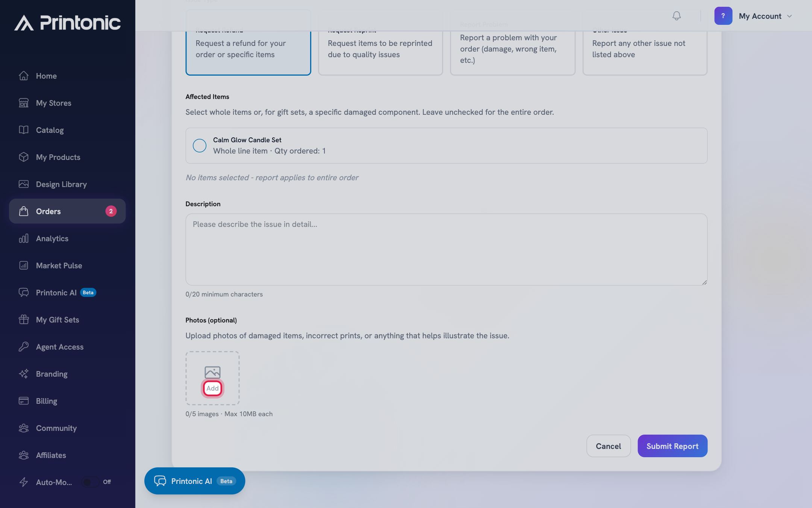Click the Submit Report button
Screen dimensions: 812x508
(673, 446)
